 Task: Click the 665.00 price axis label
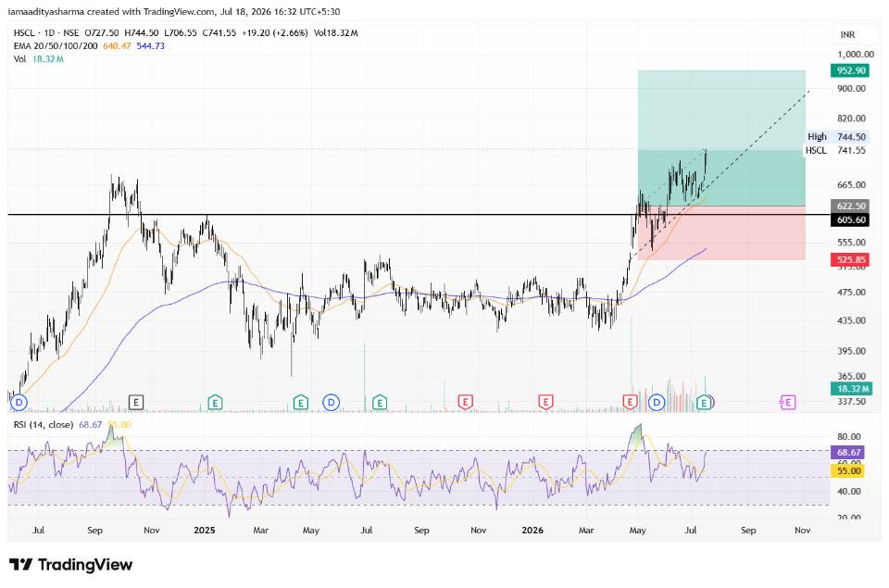pyautogui.click(x=852, y=185)
